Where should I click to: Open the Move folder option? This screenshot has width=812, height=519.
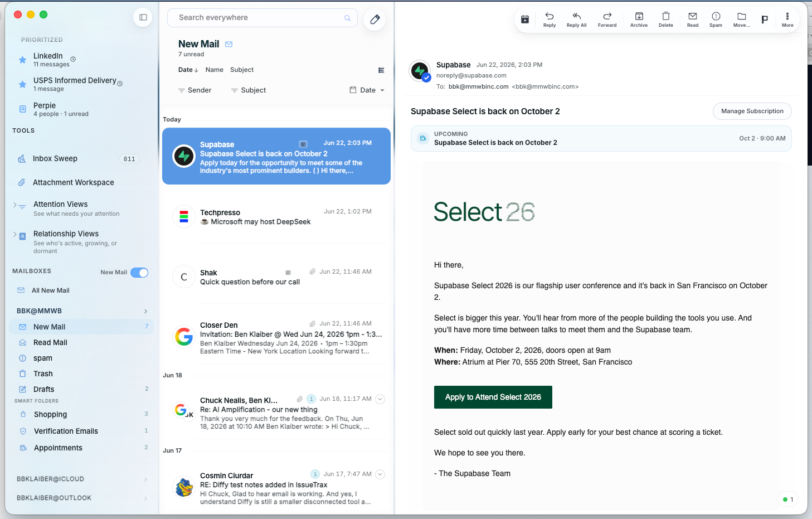[x=741, y=20]
